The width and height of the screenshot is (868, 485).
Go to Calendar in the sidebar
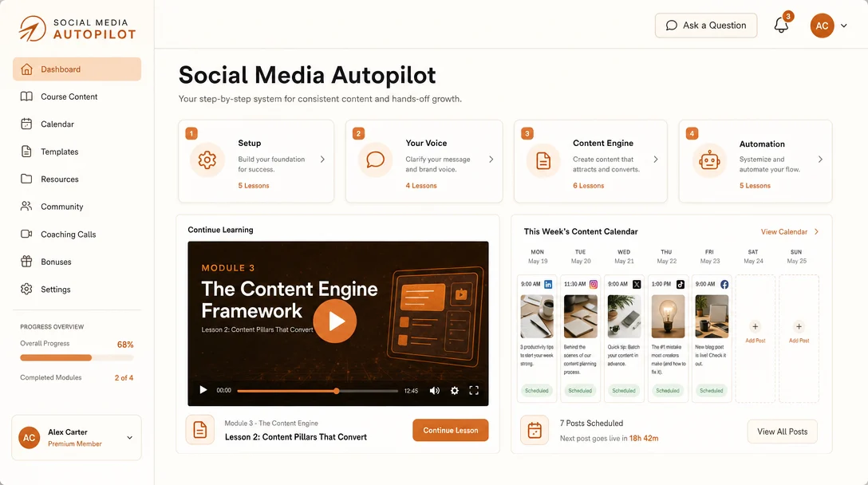tap(77, 124)
